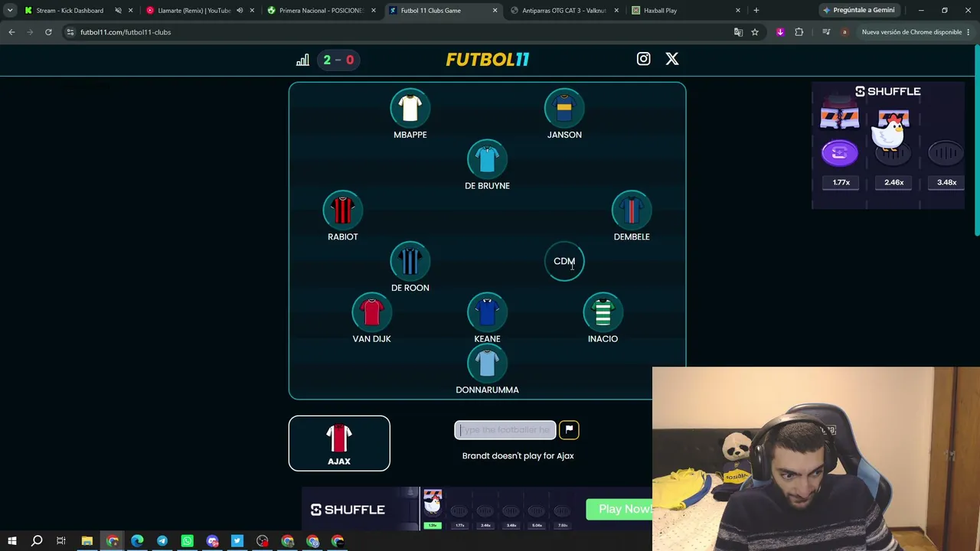The width and height of the screenshot is (980, 551).
Task: Open the Shuffle ad in sidebar
Action: tap(888, 145)
